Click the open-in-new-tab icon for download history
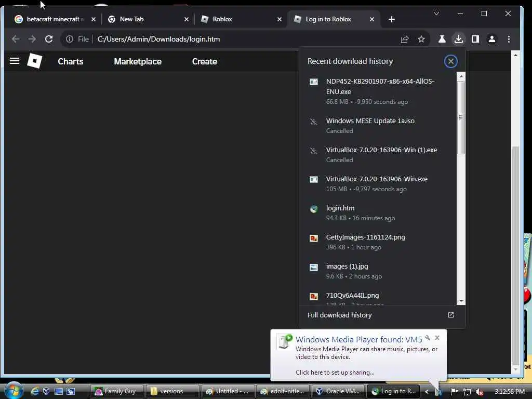 [450, 315]
